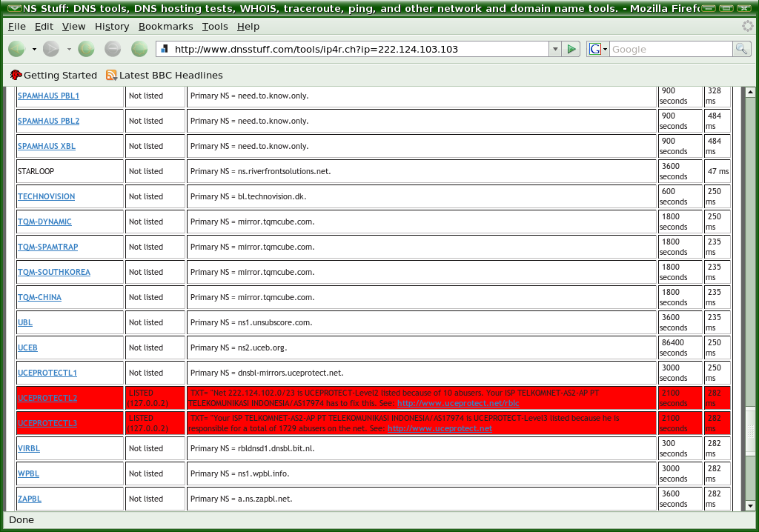The image size is (759, 532).
Task: Click the Latest BBC Headlines feed icon
Action: [111, 75]
